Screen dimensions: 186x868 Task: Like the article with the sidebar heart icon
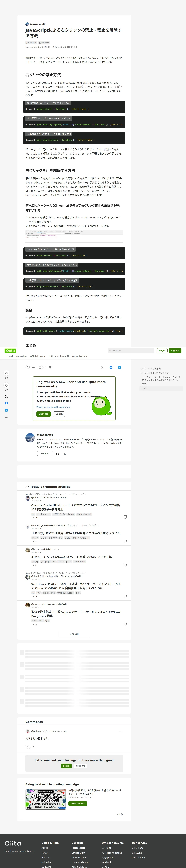[6, 373]
